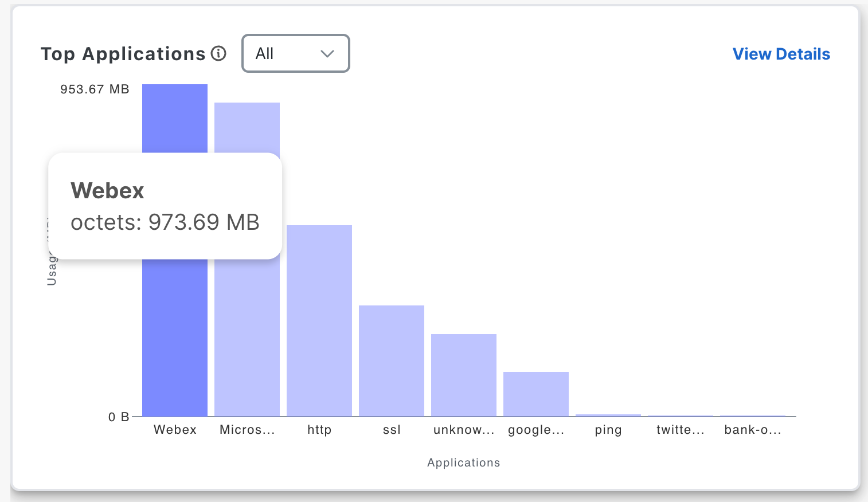The height and width of the screenshot is (502, 868).
Task: Click the ping axis label
Action: (x=608, y=430)
